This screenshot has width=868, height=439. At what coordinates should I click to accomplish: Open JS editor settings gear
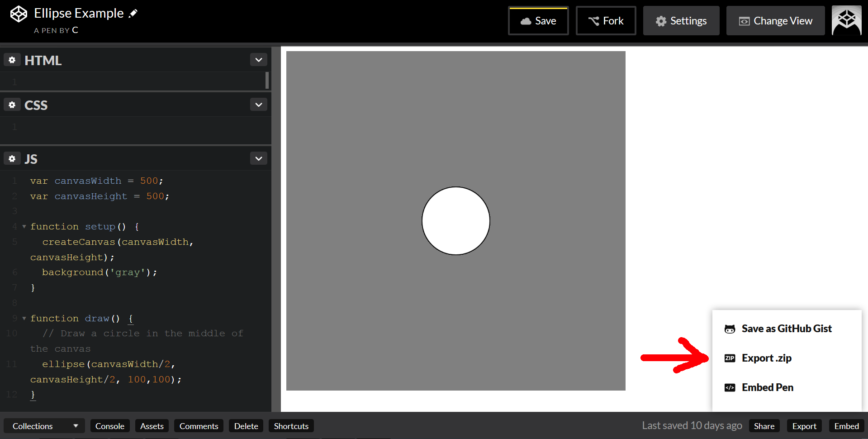coord(12,158)
